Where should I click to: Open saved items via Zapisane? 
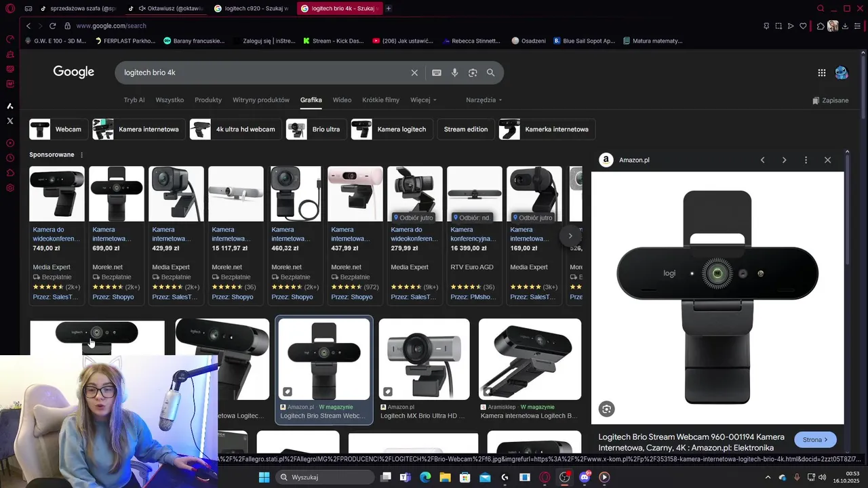click(x=830, y=100)
